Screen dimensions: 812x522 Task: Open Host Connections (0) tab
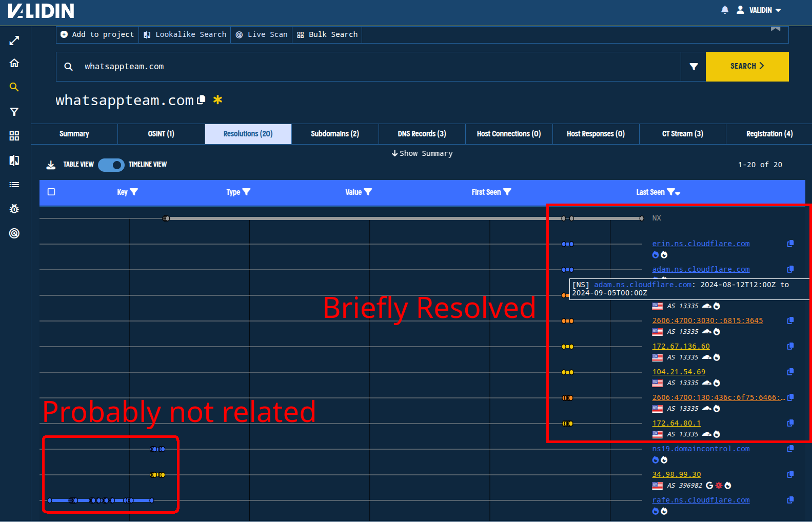509,134
